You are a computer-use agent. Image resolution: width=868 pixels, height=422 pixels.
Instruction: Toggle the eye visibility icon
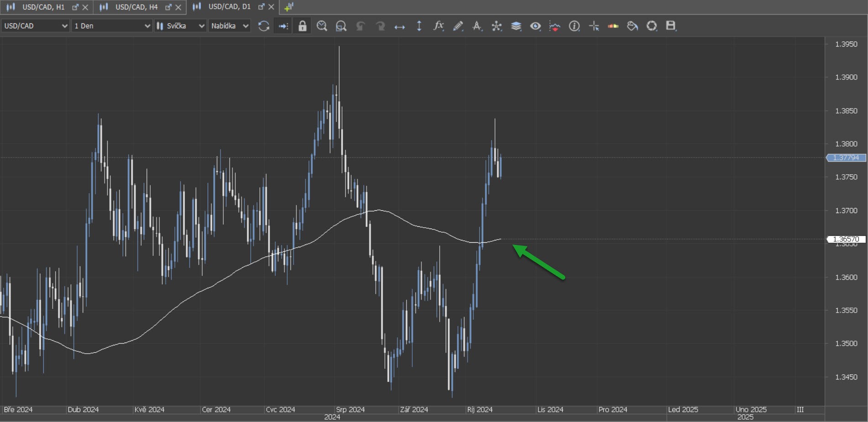pyautogui.click(x=535, y=26)
